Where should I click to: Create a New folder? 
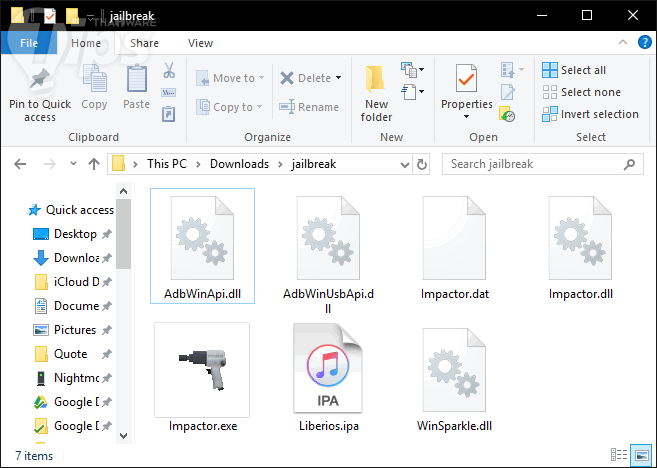pos(376,93)
